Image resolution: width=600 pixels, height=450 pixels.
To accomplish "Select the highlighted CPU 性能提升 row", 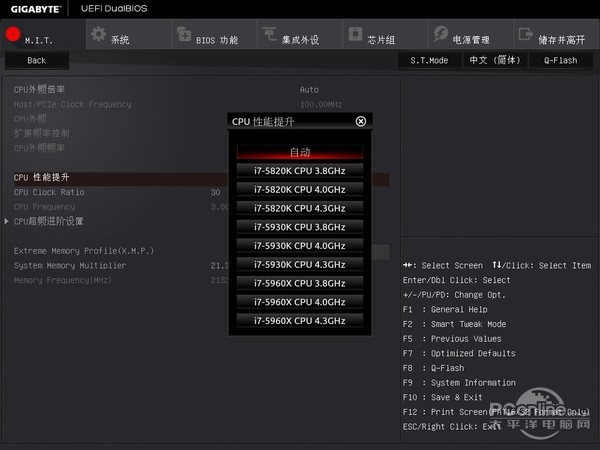I will (x=120, y=178).
